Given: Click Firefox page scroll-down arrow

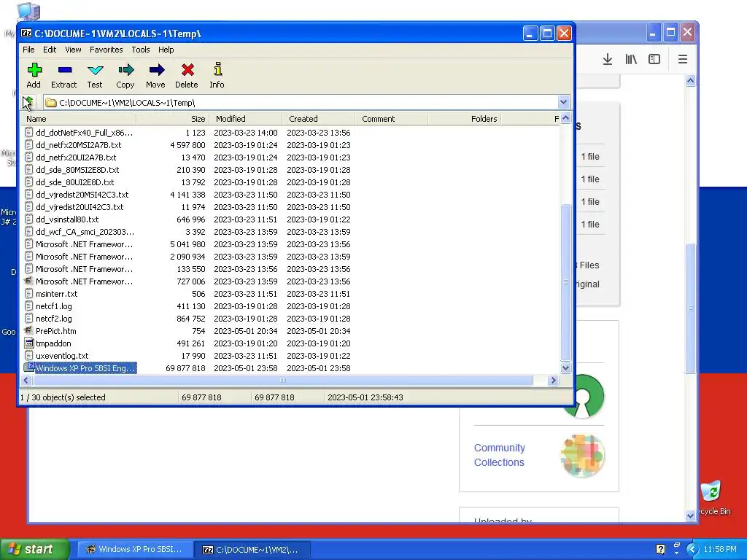Looking at the screenshot, I should (690, 516).
